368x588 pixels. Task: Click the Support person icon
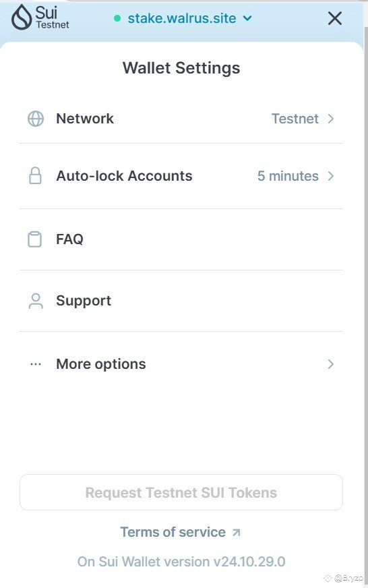[36, 301]
